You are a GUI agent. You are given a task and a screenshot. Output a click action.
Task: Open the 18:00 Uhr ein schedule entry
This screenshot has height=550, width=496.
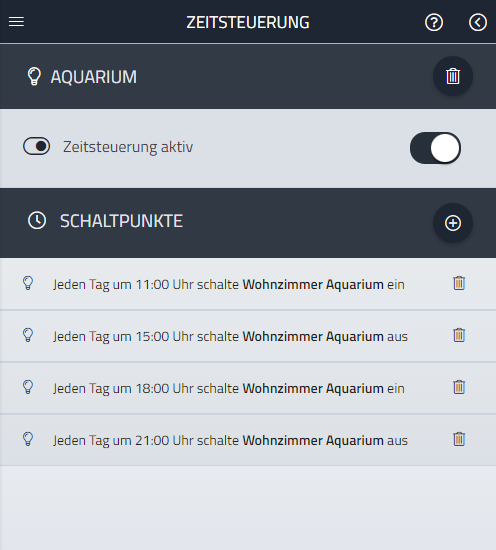coord(248,388)
